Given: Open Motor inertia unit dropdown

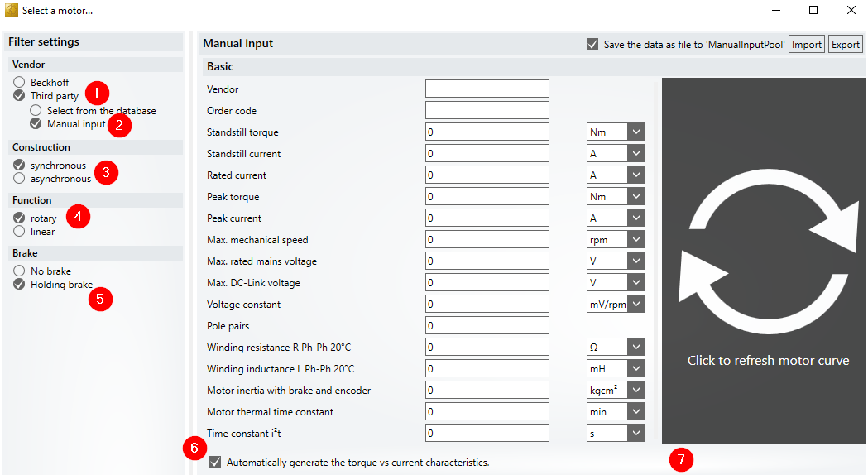Looking at the screenshot, I should pos(635,391).
